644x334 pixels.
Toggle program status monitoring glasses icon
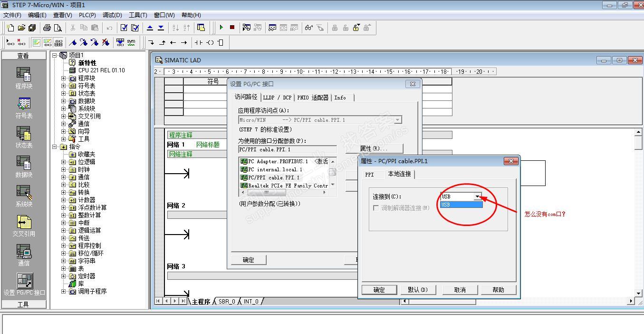(x=309, y=28)
